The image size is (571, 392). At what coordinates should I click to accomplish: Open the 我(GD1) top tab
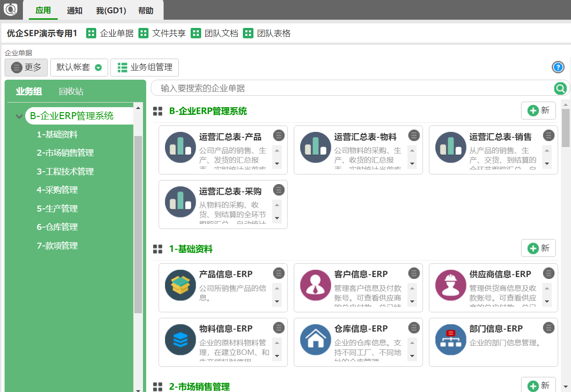click(111, 11)
